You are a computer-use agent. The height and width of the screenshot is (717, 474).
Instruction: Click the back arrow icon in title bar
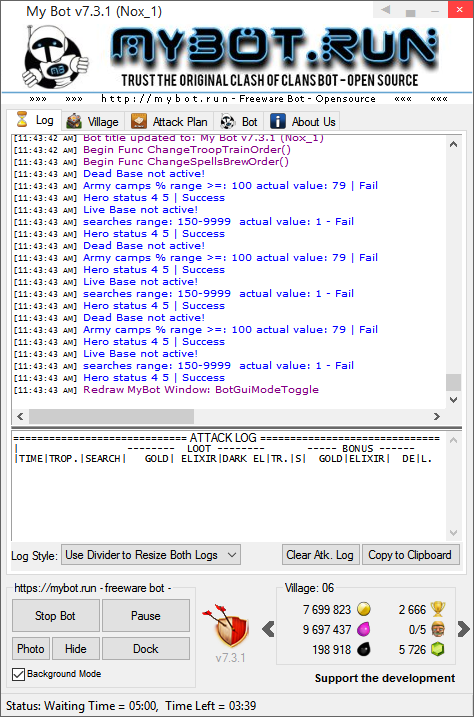386,10
